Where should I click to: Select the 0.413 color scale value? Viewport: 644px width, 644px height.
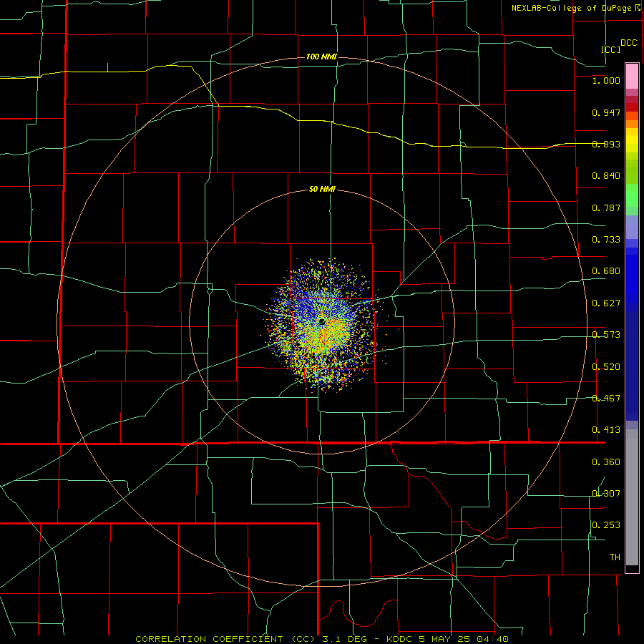[606, 430]
